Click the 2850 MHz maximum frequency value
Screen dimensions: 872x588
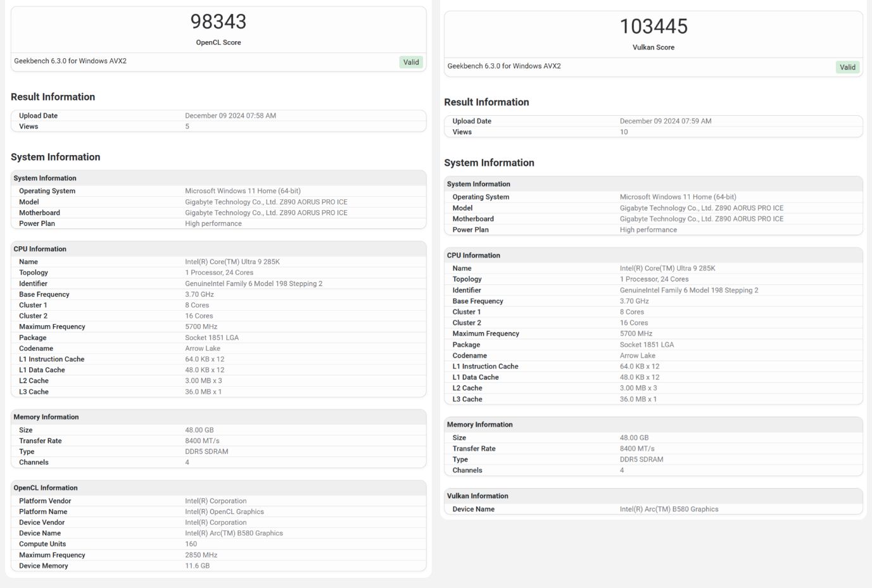(x=201, y=555)
